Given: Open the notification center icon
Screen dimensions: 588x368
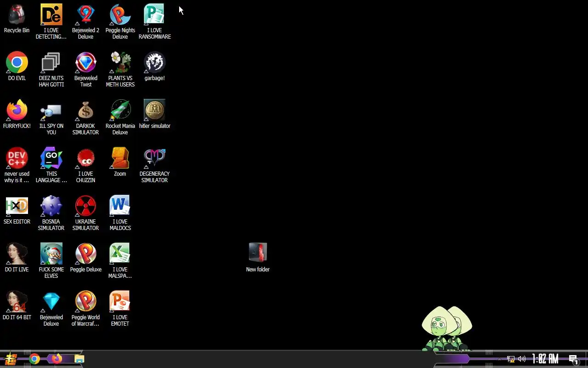Looking at the screenshot, I should [x=573, y=359].
